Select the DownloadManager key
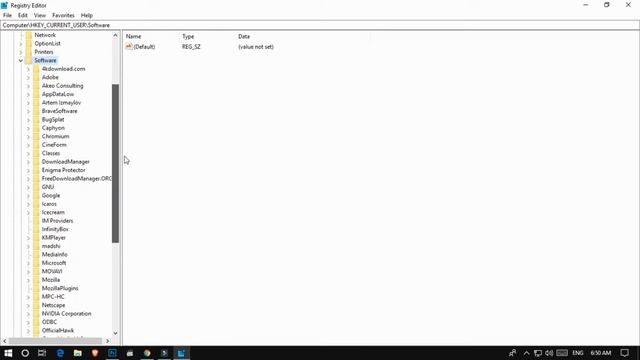This screenshot has height=360, width=640. coord(66,162)
